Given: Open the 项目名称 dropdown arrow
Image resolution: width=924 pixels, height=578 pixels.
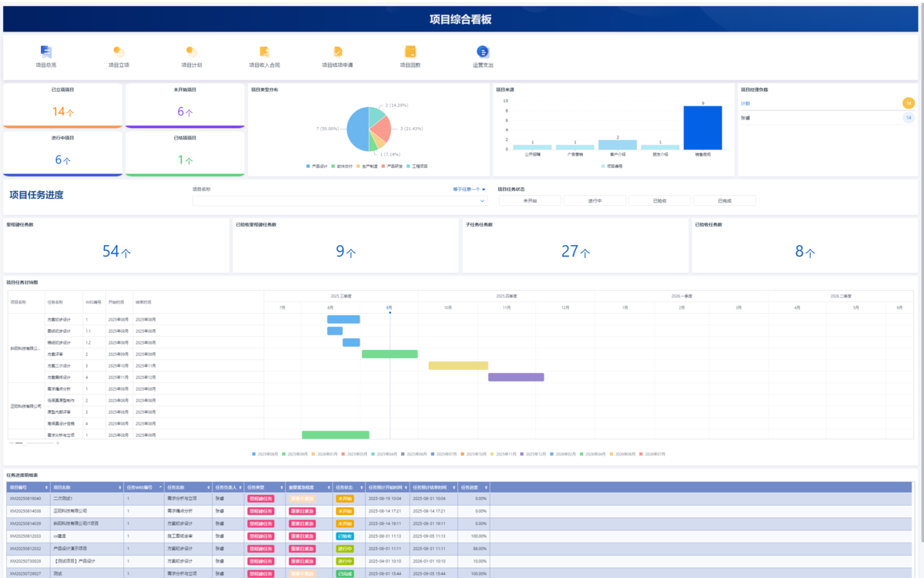Looking at the screenshot, I should click(x=483, y=201).
